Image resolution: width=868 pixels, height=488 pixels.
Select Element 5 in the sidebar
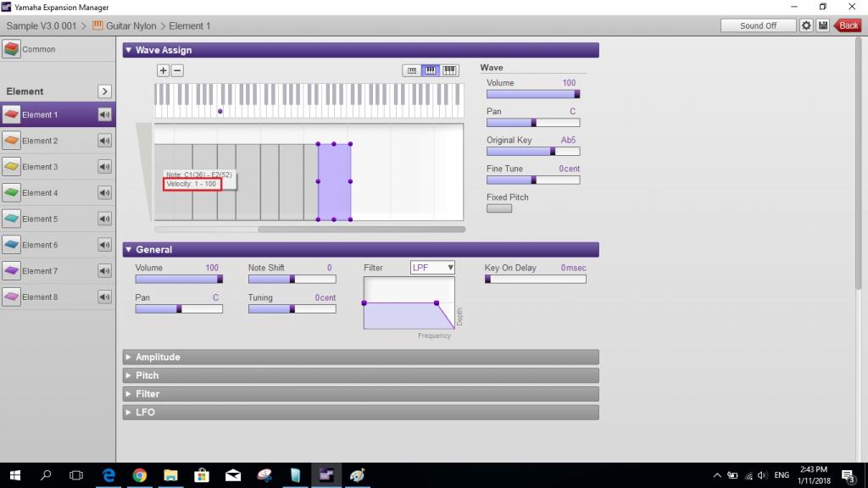click(58, 219)
